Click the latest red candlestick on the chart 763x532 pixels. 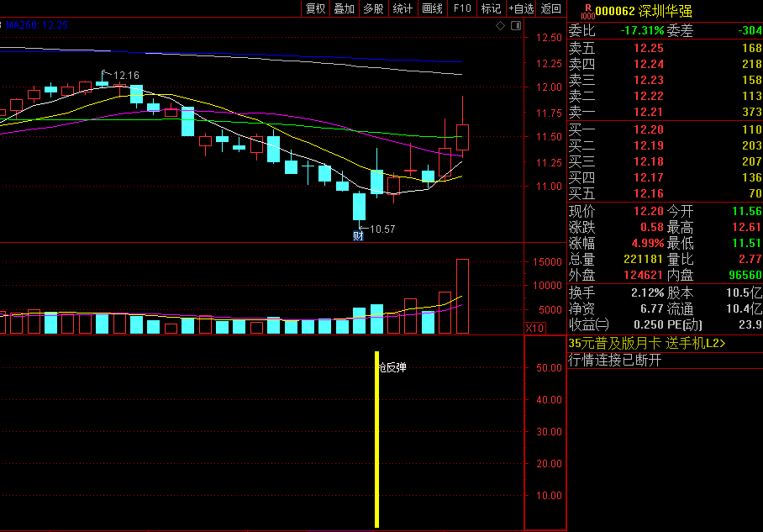(x=462, y=137)
